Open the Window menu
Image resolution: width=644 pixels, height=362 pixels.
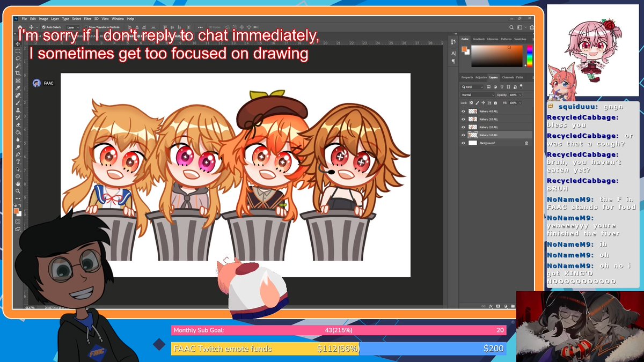point(118,19)
